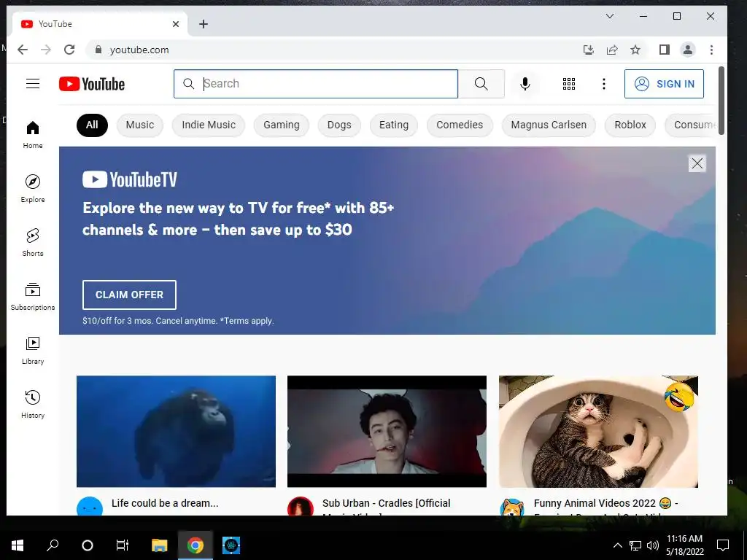This screenshot has height=560, width=747.
Task: Start voice search with microphone icon
Action: click(x=525, y=84)
